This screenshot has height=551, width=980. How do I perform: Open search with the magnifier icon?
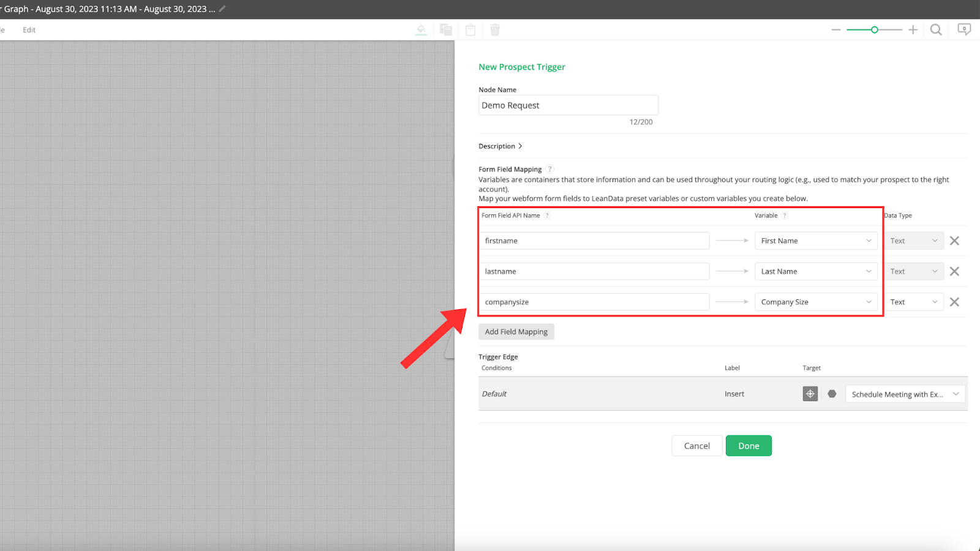click(935, 29)
